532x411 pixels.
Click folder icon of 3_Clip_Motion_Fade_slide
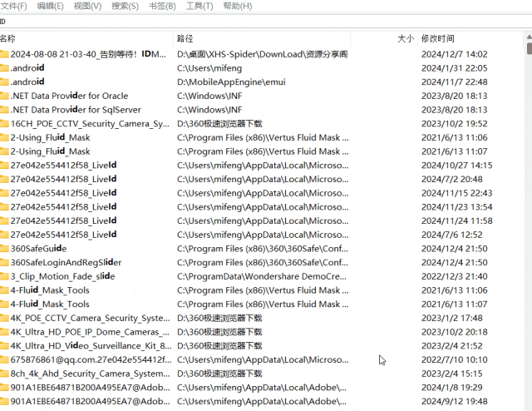(4, 276)
